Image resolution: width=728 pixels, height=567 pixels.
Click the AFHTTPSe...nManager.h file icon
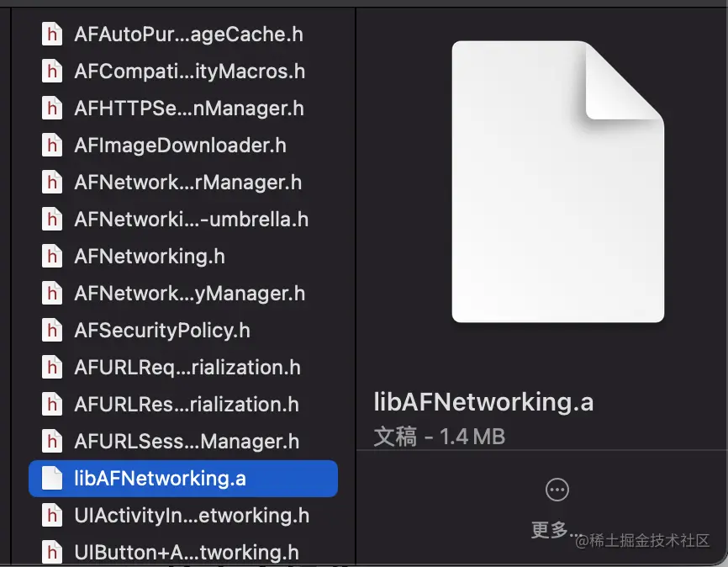52,109
